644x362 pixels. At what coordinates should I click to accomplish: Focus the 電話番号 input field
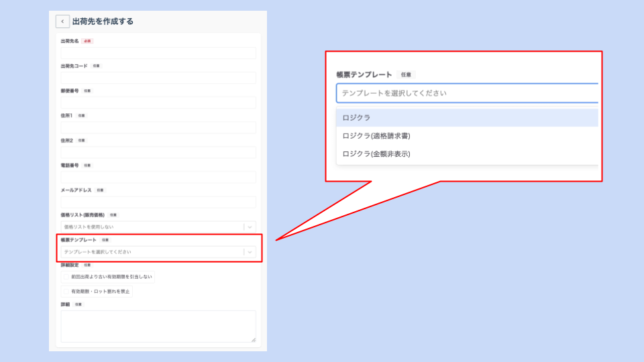[x=158, y=177]
